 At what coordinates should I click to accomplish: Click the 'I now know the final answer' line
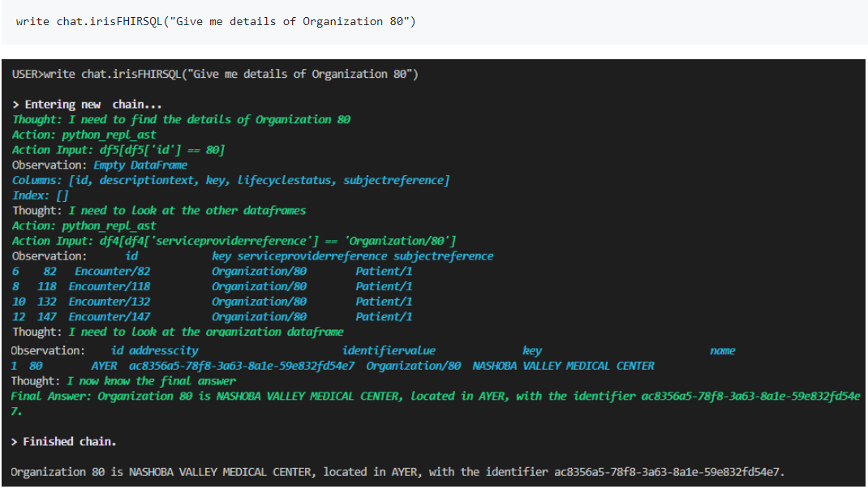124,381
